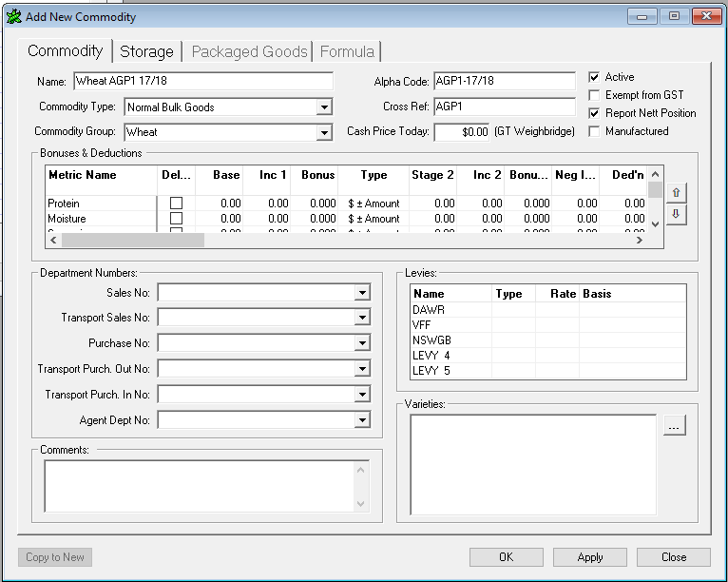Click into the Comments text box
Viewport: 728px width, 582px height.
click(x=200, y=485)
